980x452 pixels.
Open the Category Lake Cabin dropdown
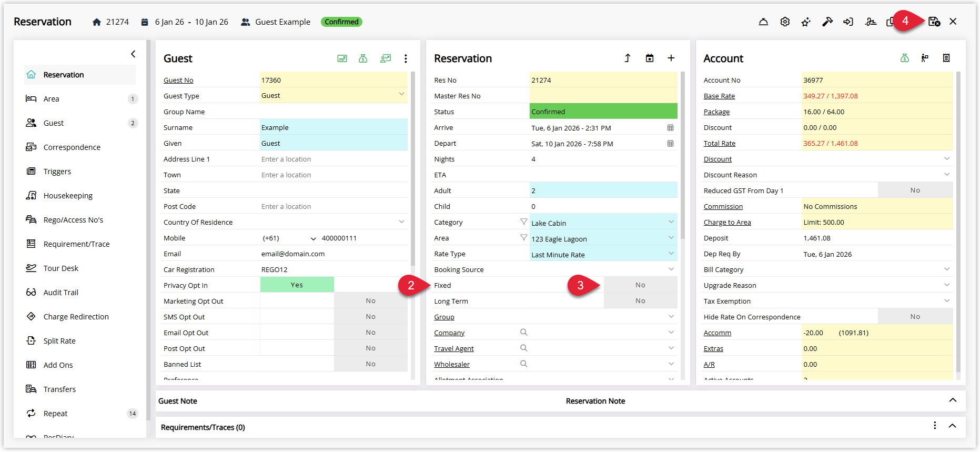(671, 222)
